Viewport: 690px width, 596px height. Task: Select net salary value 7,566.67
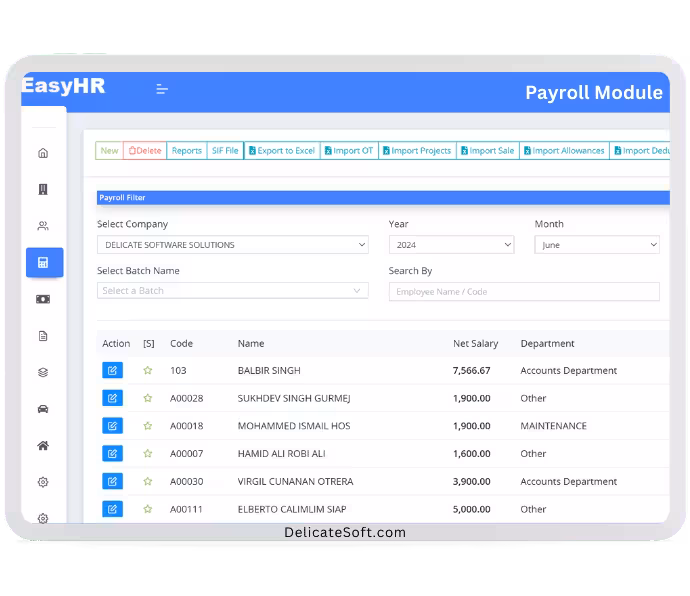point(471,371)
